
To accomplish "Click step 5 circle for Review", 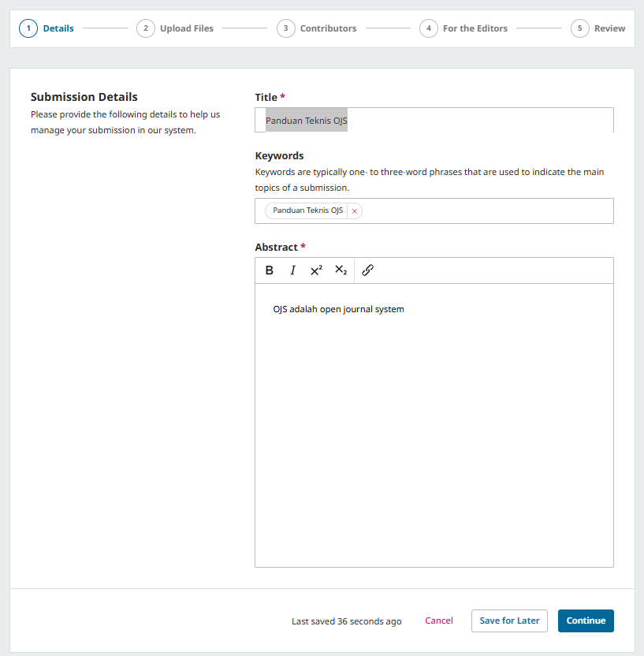I will tap(579, 28).
